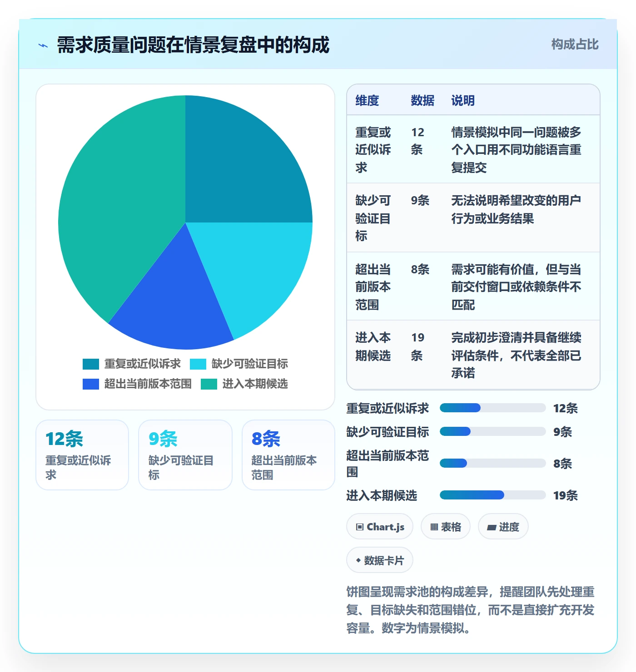Click the 需求质量问题在情景复盘中的构成 title

click(x=193, y=45)
